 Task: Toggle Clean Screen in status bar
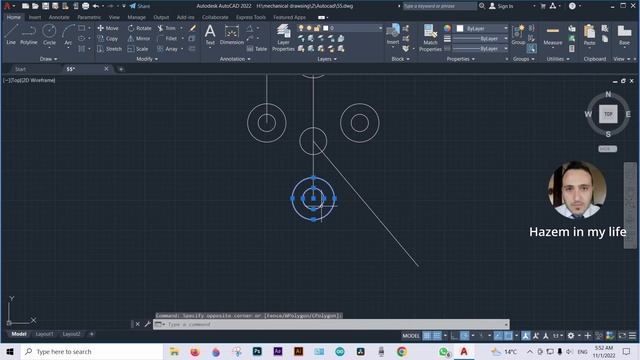(x=622, y=336)
